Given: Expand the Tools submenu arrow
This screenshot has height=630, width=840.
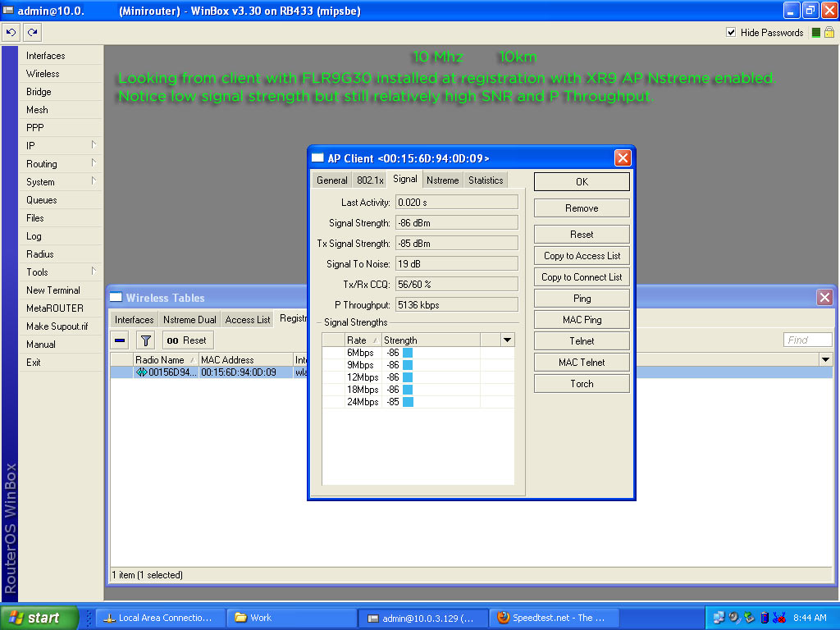Looking at the screenshot, I should point(94,271).
